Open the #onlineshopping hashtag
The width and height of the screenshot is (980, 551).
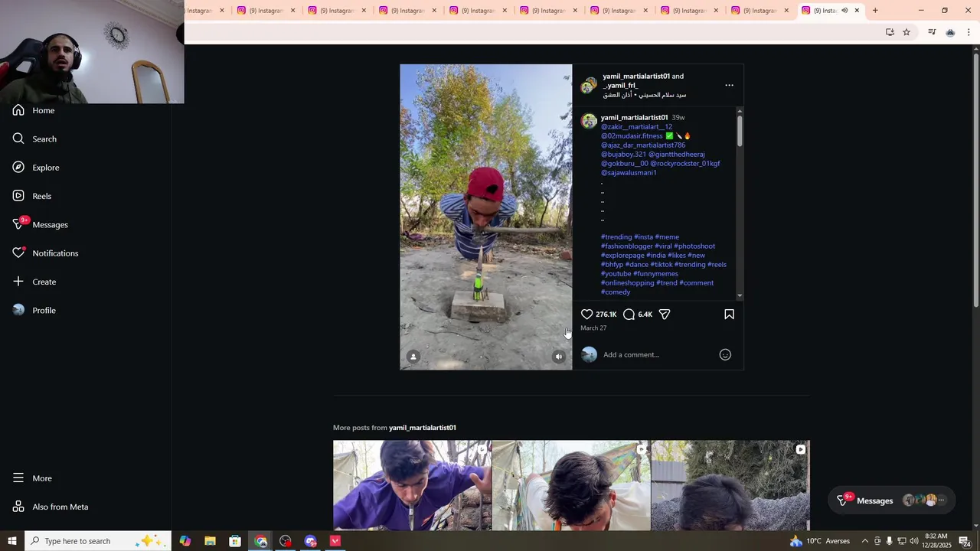point(628,283)
